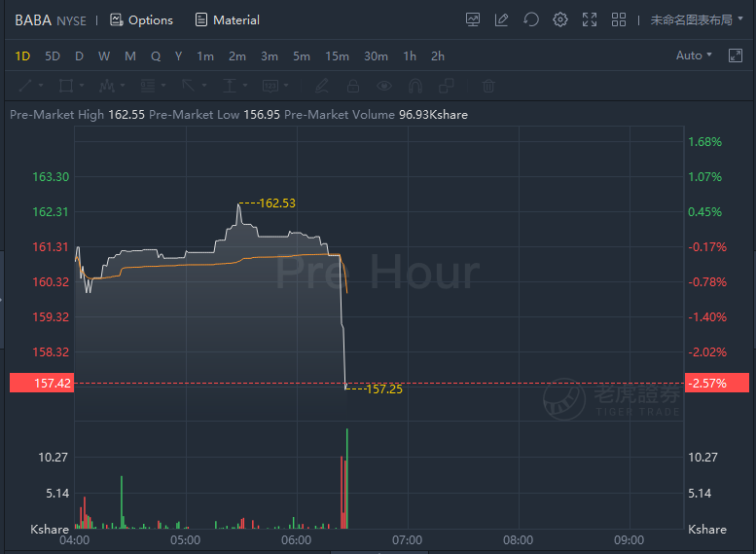This screenshot has height=554, width=756.
Task: Select the Y yearly timeframe
Action: point(178,55)
